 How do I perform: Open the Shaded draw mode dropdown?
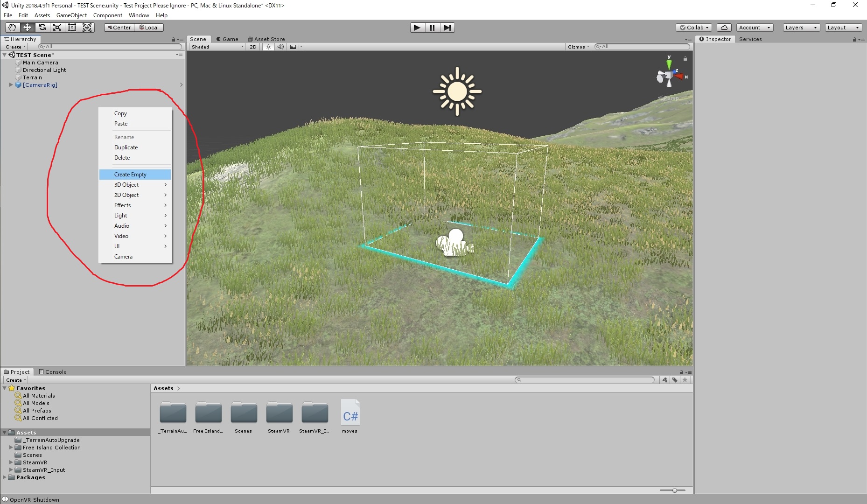pos(216,47)
